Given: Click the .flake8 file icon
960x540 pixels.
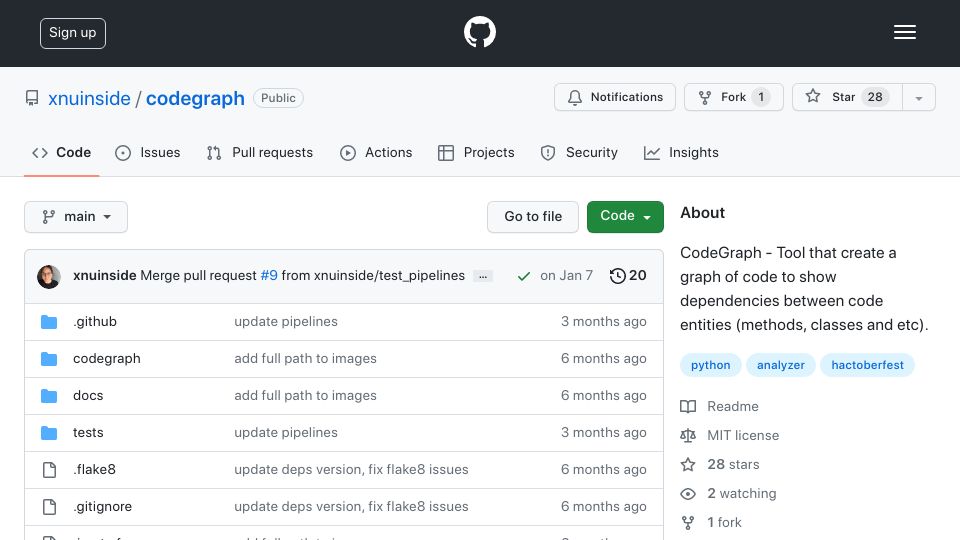Looking at the screenshot, I should (49, 470).
